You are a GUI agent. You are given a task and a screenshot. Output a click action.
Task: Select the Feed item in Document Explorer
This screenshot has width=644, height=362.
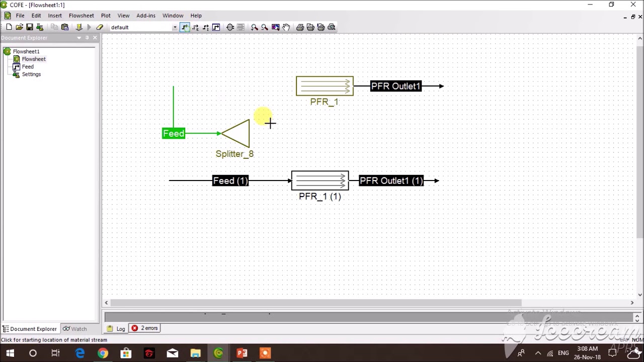[x=28, y=66]
